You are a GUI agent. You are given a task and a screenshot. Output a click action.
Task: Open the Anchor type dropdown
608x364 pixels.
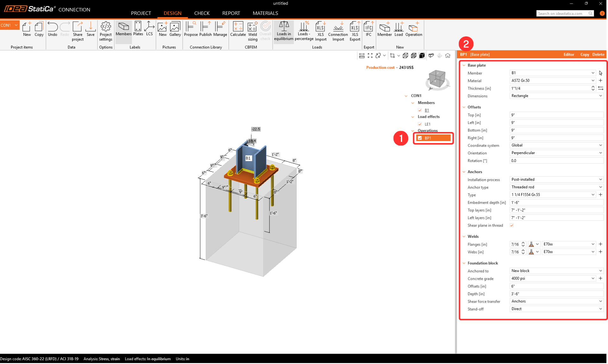[556, 187]
